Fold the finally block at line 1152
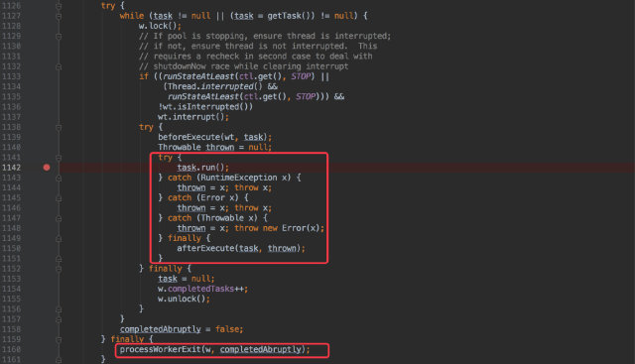635x364 pixels. pos(59,269)
